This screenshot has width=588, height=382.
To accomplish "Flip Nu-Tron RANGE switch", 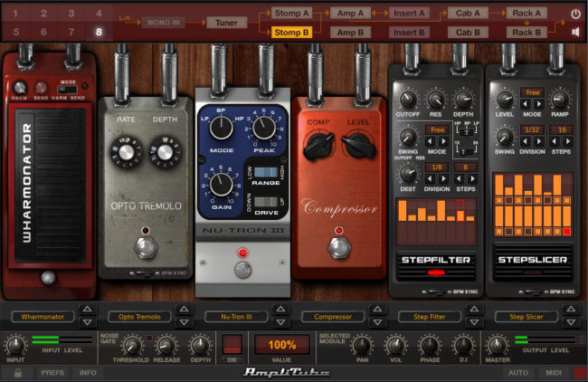I will click(x=266, y=172).
